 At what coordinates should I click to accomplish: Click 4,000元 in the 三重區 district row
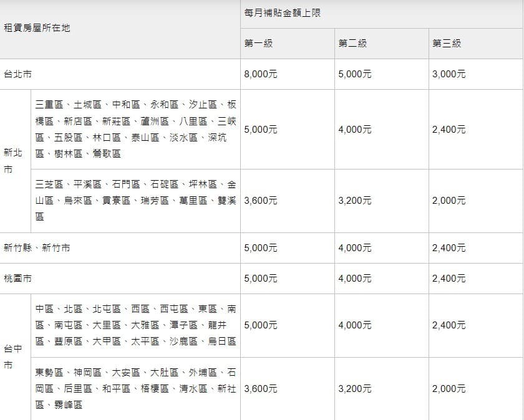pyautogui.click(x=355, y=130)
